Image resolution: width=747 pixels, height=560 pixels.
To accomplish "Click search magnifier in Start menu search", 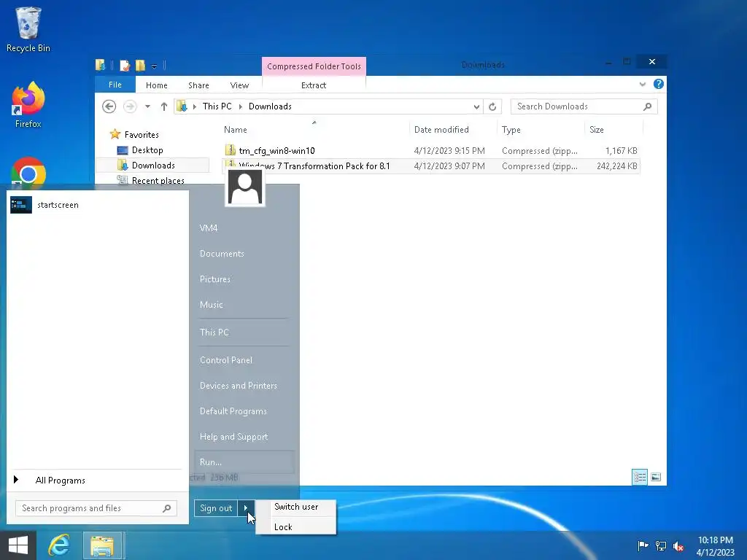I will tap(167, 508).
